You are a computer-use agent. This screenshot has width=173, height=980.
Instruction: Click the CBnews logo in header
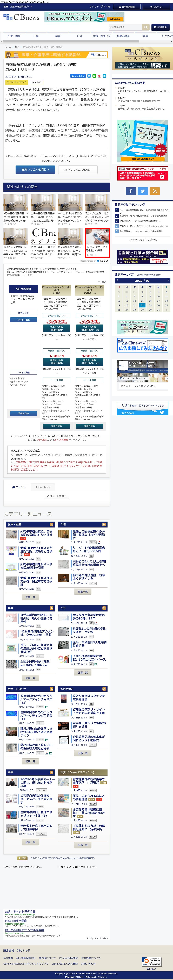(21, 17)
